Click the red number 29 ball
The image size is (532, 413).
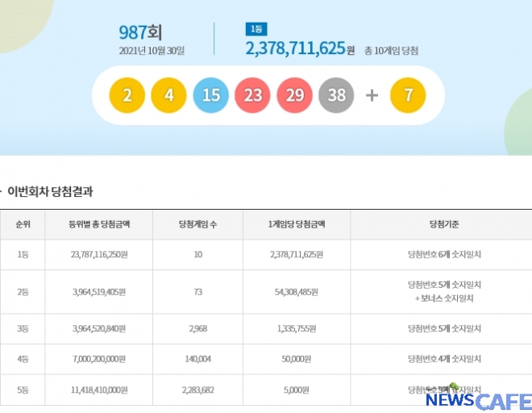295,95
